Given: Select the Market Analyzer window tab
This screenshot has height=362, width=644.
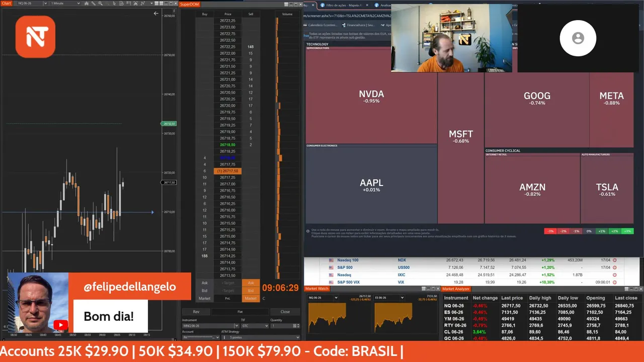Looking at the screenshot, I should (x=456, y=289).
